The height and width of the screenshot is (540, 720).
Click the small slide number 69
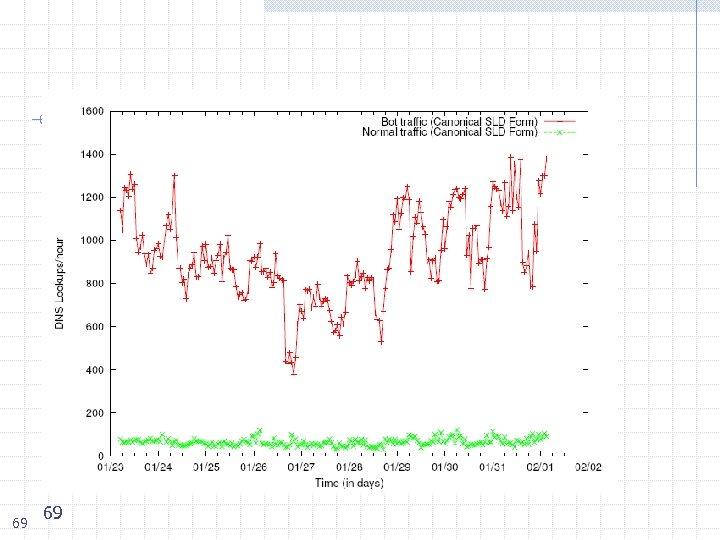click(x=20, y=523)
